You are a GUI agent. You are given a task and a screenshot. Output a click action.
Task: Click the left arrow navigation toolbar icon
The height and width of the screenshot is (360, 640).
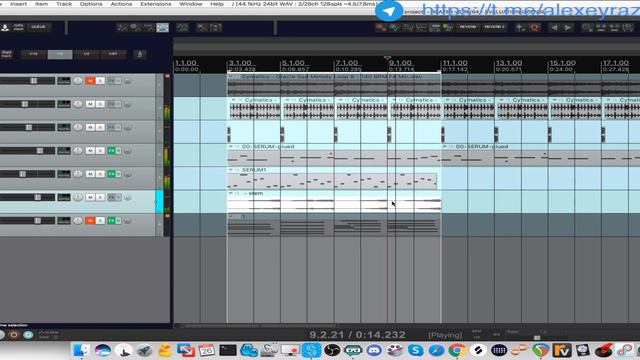click(x=554, y=27)
